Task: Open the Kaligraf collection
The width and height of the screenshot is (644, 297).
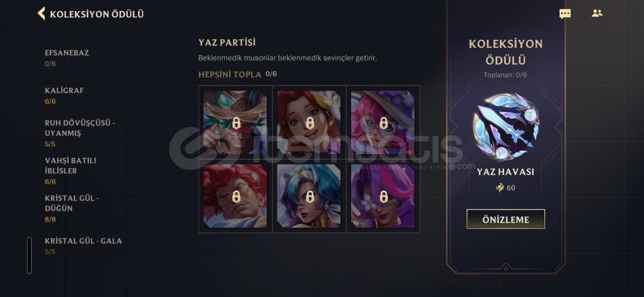Action: pyautogui.click(x=64, y=95)
